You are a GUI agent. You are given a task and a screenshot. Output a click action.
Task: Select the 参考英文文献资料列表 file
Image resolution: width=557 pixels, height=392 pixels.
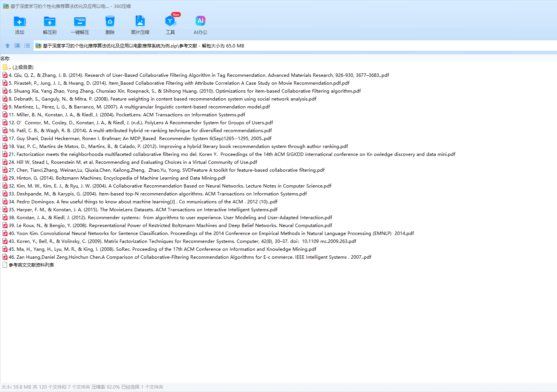coord(31,265)
